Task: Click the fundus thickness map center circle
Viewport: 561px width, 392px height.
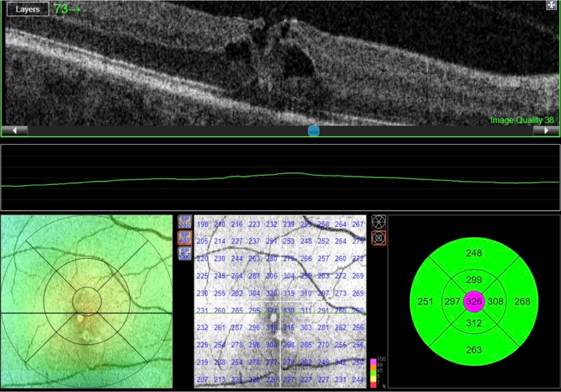Action: [86, 301]
